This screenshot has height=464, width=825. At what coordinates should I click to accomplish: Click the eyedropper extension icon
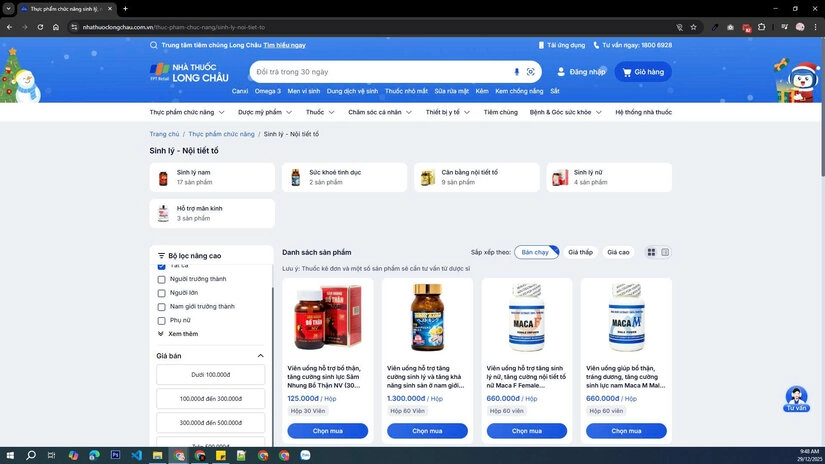715,27
